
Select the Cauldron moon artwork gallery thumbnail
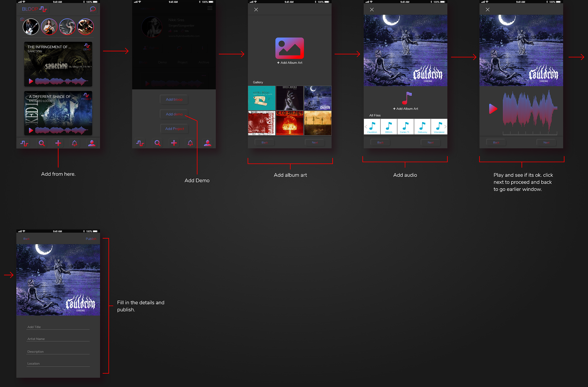pos(318,98)
